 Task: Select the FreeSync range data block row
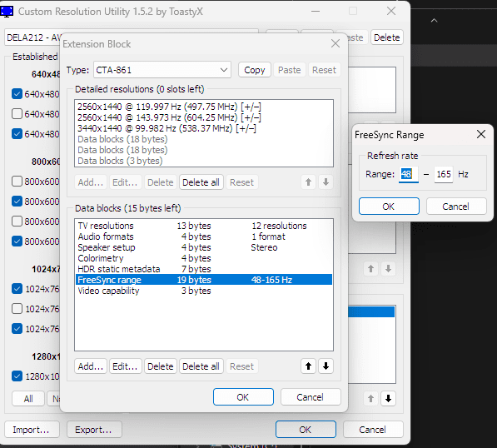(x=204, y=280)
